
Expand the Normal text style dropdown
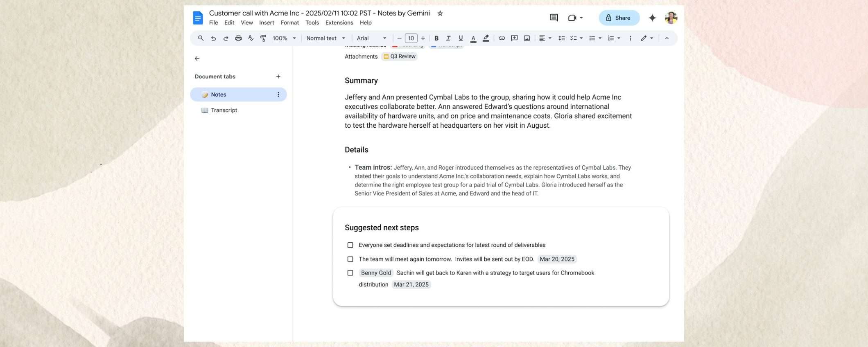pyautogui.click(x=325, y=38)
